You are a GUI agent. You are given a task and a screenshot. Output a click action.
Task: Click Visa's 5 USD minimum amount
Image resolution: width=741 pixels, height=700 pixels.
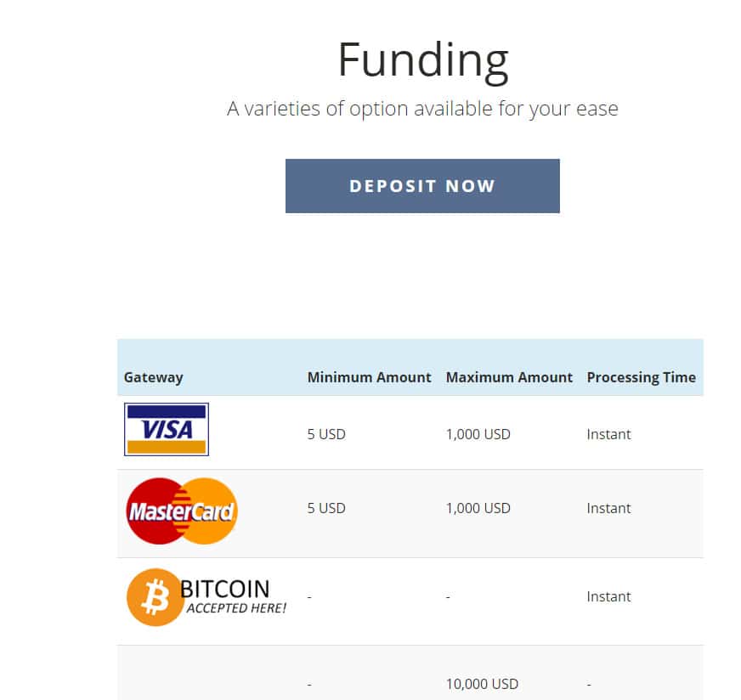pyautogui.click(x=326, y=434)
